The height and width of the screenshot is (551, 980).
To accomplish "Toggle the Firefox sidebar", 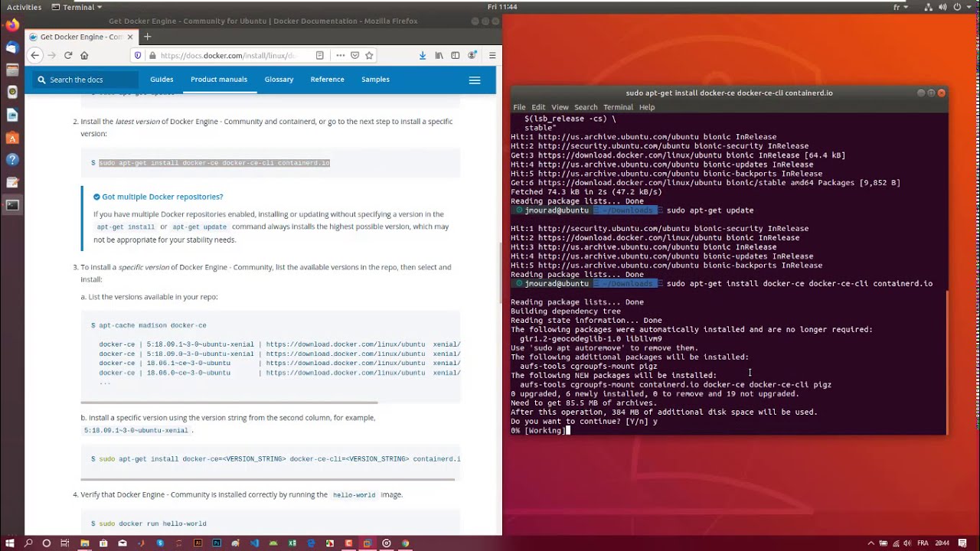I will click(455, 55).
